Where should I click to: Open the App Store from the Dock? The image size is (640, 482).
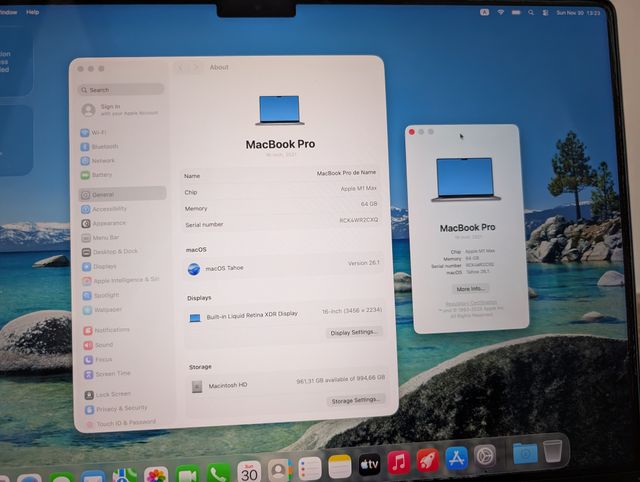pyautogui.click(x=456, y=458)
